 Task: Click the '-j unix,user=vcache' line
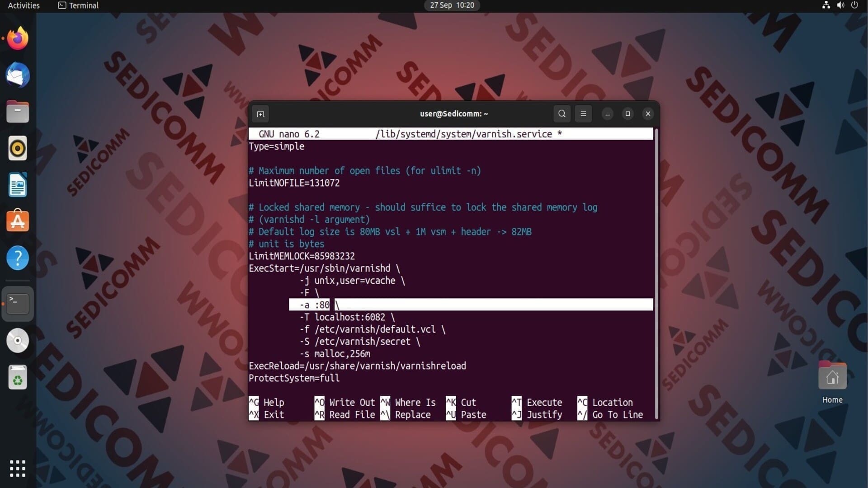(x=352, y=281)
